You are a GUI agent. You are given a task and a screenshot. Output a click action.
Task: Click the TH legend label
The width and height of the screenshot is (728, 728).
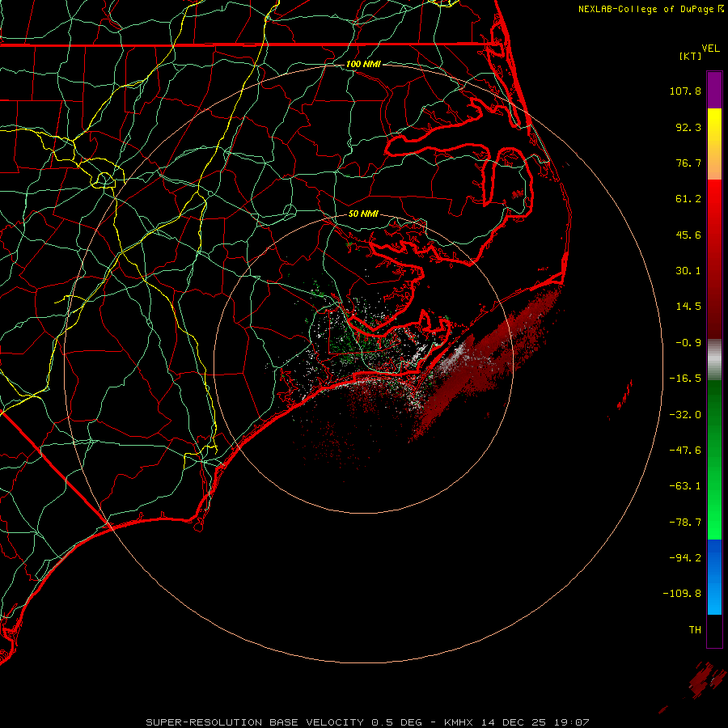[695, 629]
